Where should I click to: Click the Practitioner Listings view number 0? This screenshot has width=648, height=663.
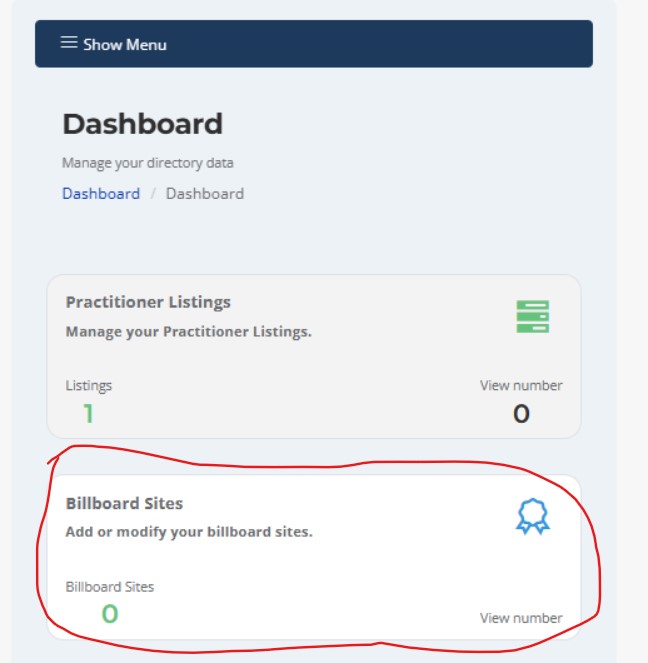pos(521,414)
